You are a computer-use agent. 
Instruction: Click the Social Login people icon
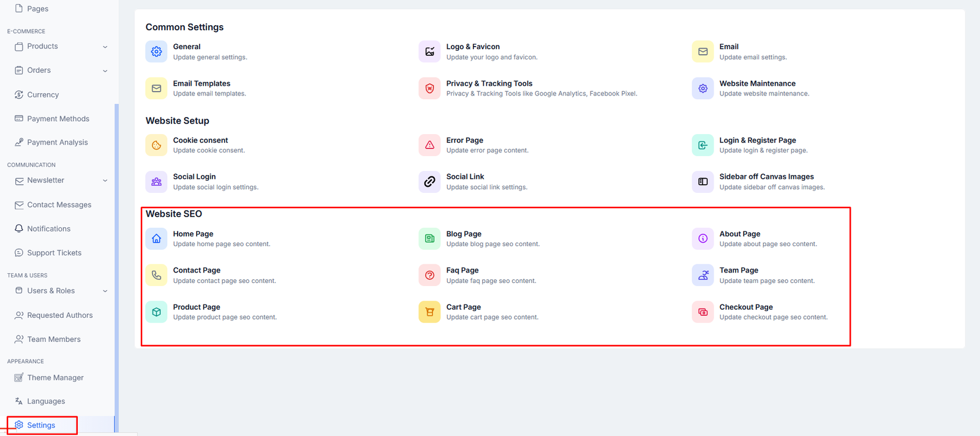pyautogui.click(x=156, y=181)
